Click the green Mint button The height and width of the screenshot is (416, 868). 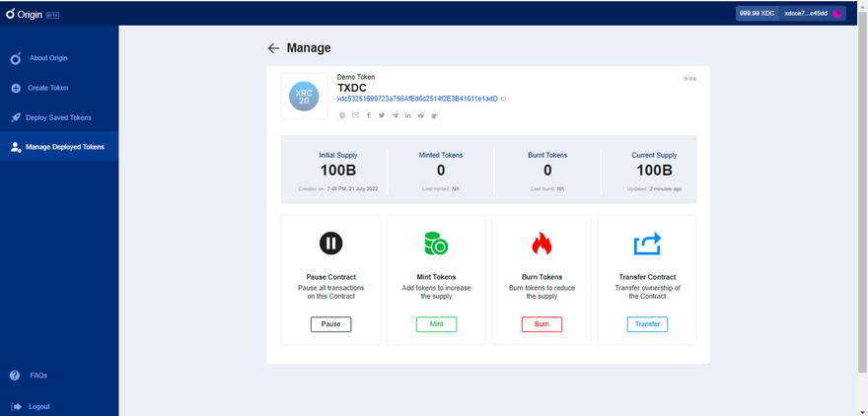[436, 324]
